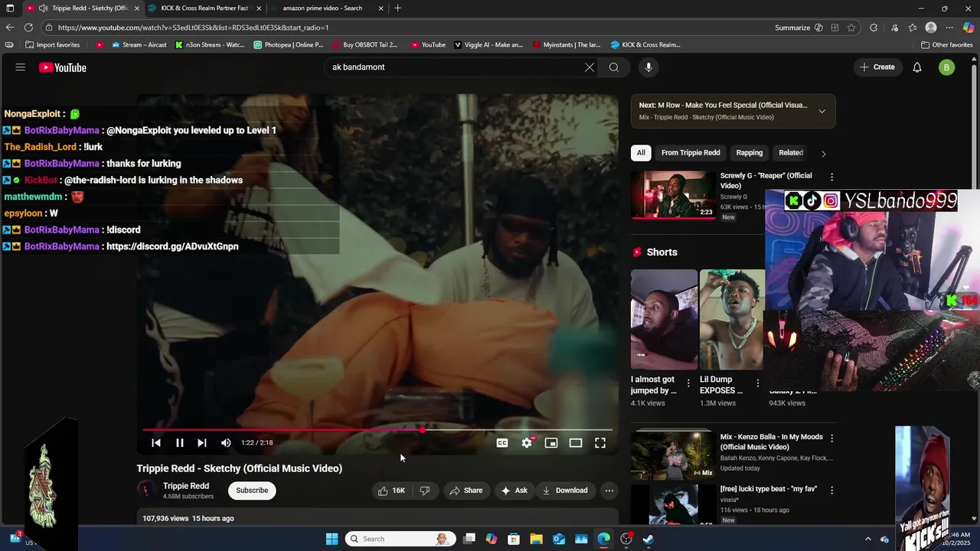Seek on the video progress bar
This screenshot has width=980, height=551.
[x=377, y=430]
